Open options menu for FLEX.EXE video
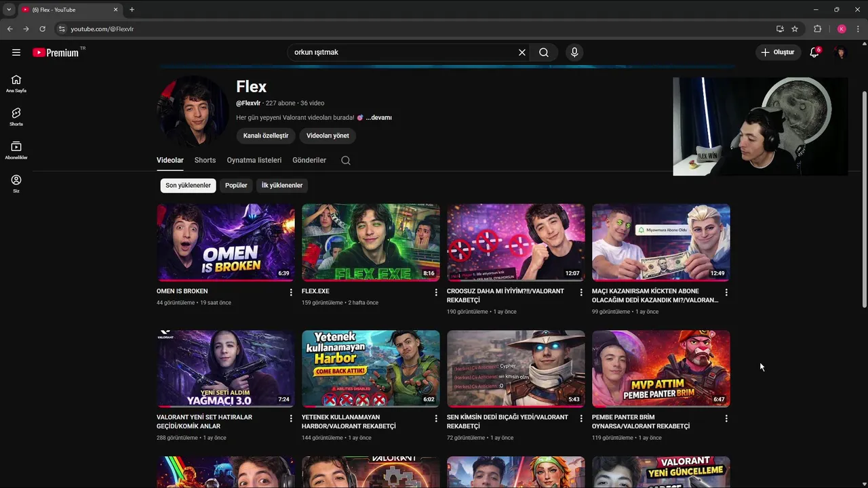 pyautogui.click(x=436, y=292)
